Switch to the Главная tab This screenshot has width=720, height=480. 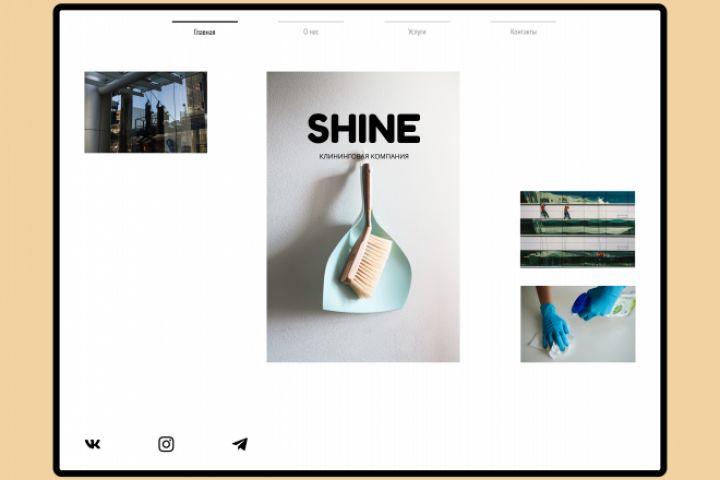(204, 32)
